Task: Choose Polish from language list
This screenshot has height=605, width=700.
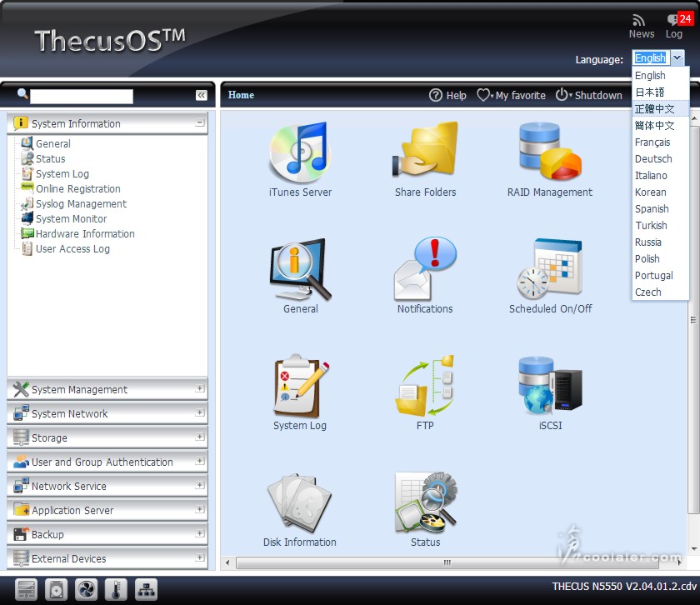Action: click(x=660, y=259)
